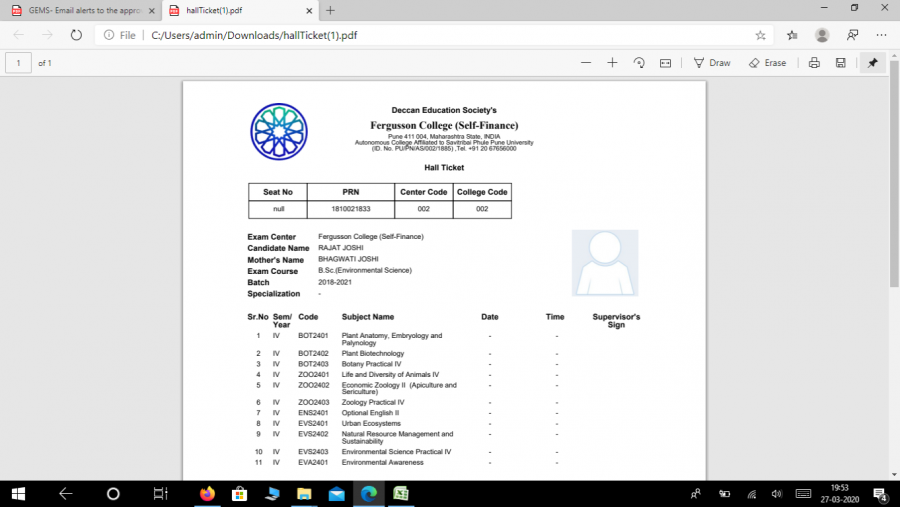Open Excel from the taskbar
Screen dimensions: 900x507
click(x=401, y=494)
